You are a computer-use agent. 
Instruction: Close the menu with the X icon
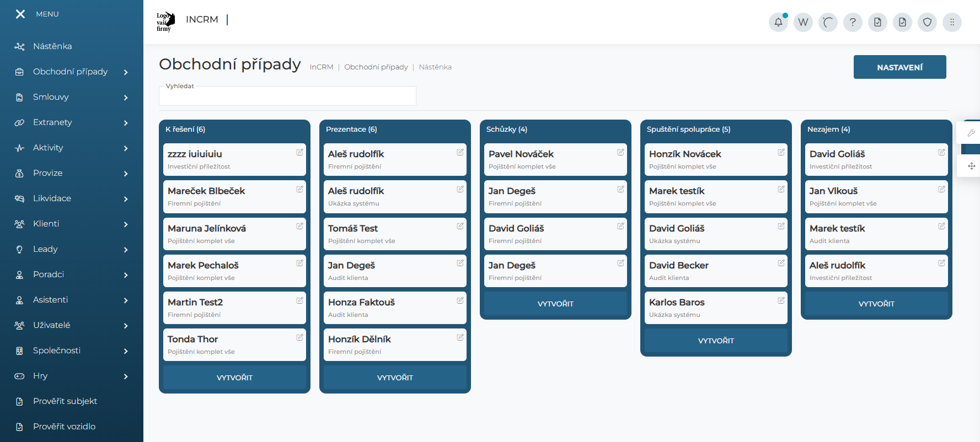click(20, 14)
